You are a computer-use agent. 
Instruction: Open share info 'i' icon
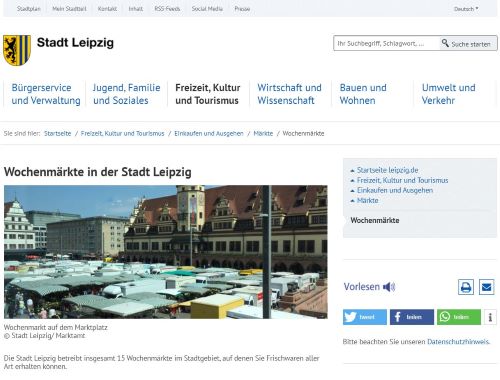click(490, 317)
